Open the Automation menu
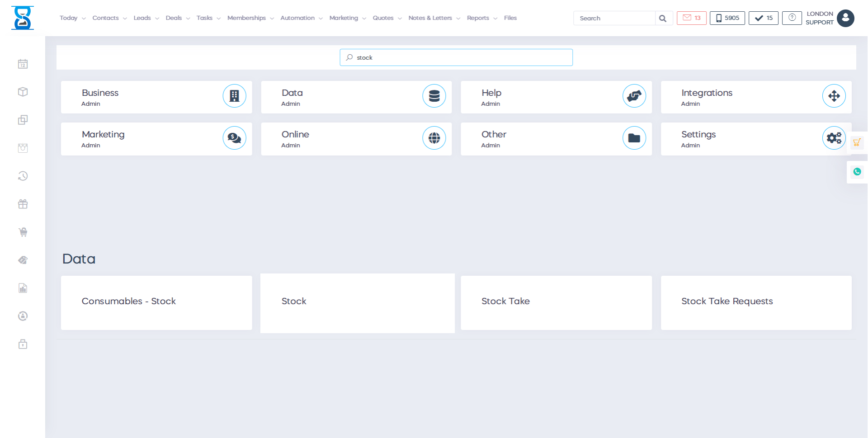This screenshot has height=438, width=868. [301, 18]
